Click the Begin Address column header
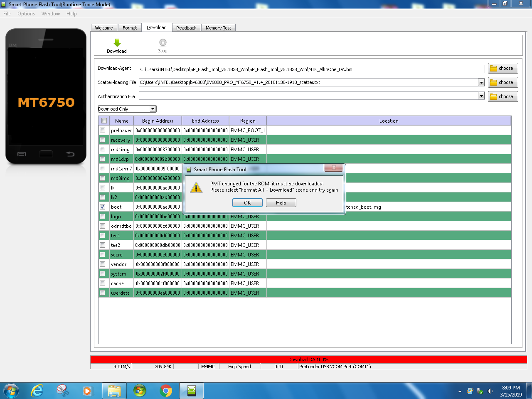This screenshot has height=399, width=532. [158, 121]
